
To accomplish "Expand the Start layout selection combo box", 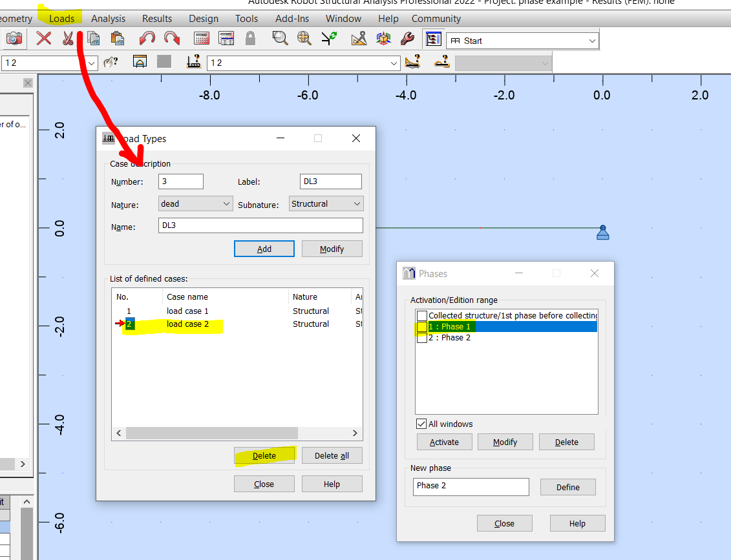I will click(x=592, y=40).
